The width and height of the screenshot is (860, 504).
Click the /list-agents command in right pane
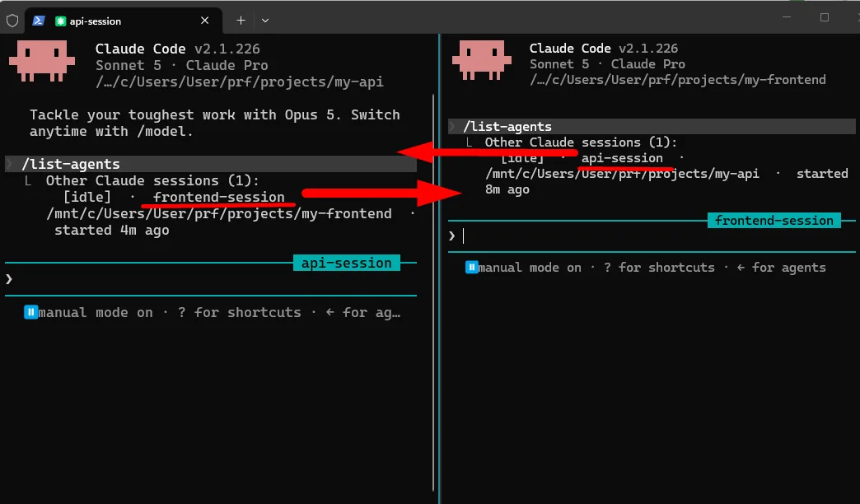click(x=507, y=127)
